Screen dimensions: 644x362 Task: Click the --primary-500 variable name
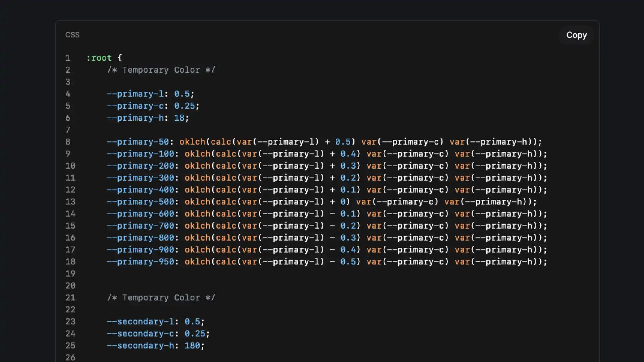tap(141, 202)
